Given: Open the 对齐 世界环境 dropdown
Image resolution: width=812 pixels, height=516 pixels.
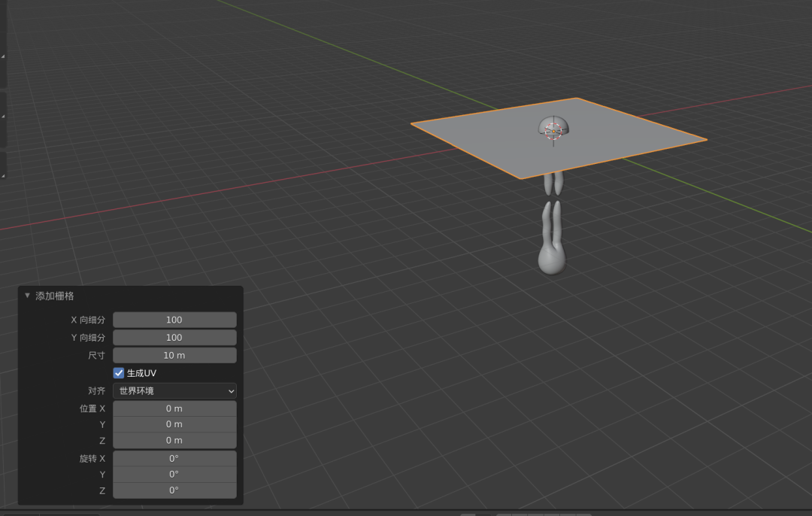Looking at the screenshot, I should pyautogui.click(x=174, y=390).
